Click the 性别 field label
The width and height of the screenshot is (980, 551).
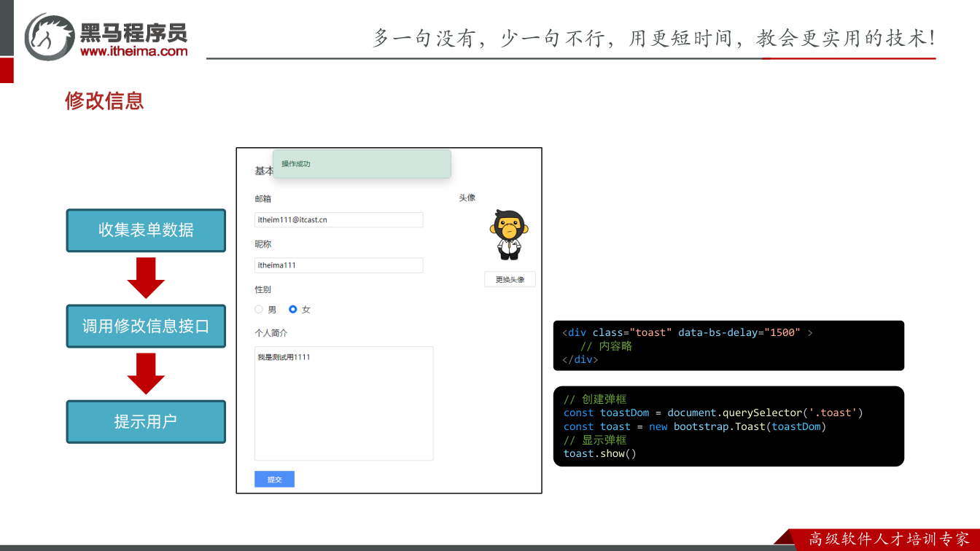click(262, 289)
